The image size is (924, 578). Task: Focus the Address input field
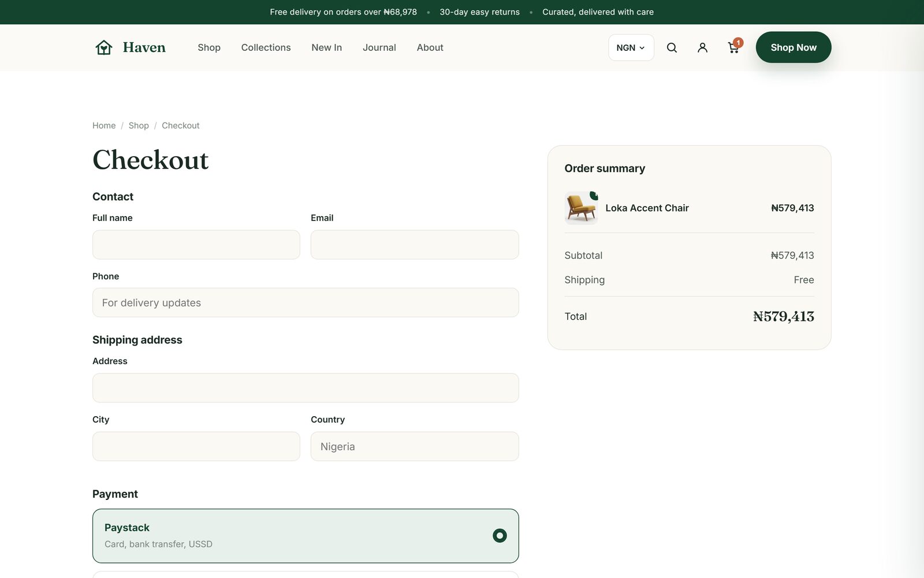pos(305,388)
